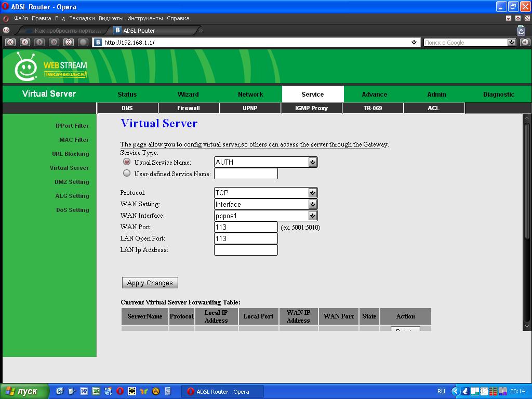Open URL Blocking in the sidebar
This screenshot has height=399, width=532.
point(71,154)
